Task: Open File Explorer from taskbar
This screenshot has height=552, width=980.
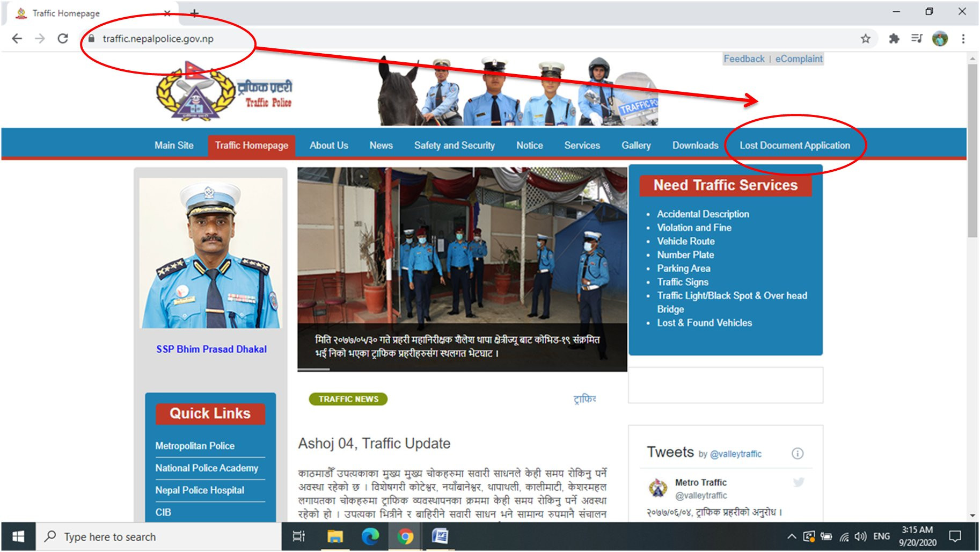Action: click(x=335, y=536)
